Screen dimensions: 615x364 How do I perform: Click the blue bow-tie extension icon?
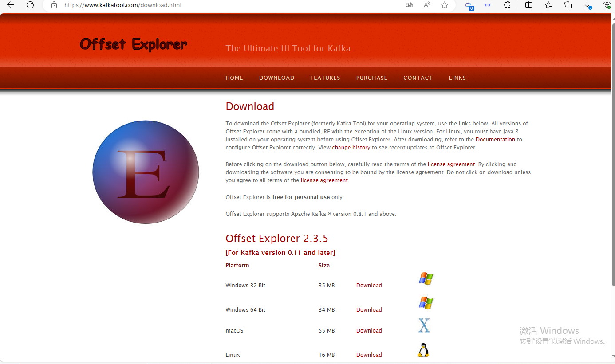488,5
